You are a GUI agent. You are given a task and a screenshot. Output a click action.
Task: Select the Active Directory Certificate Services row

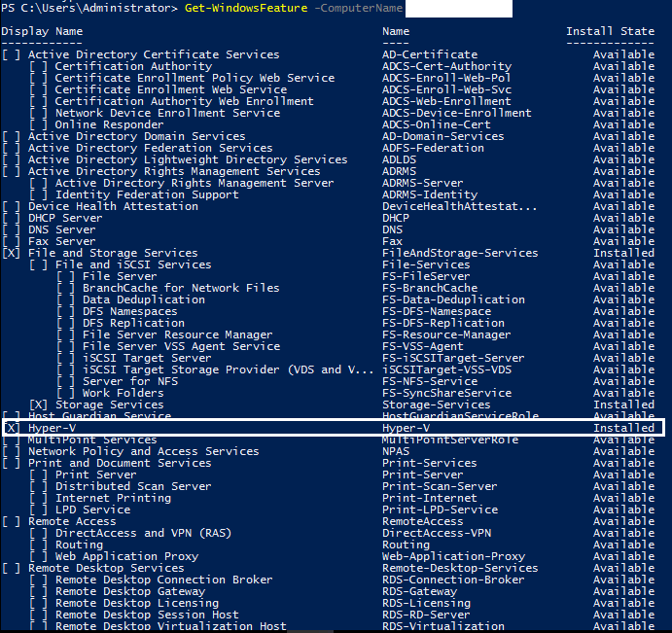pos(328,54)
